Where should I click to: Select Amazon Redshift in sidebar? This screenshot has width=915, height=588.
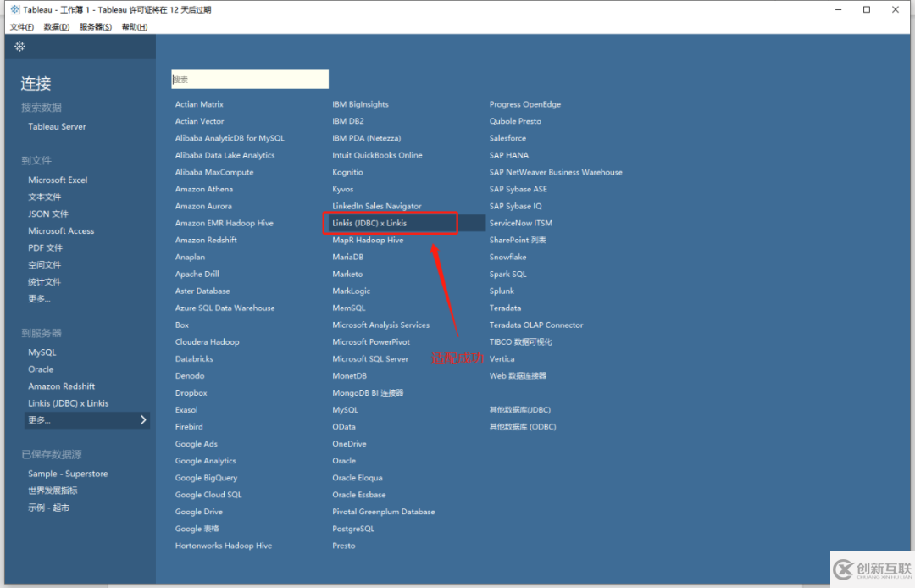click(x=61, y=386)
